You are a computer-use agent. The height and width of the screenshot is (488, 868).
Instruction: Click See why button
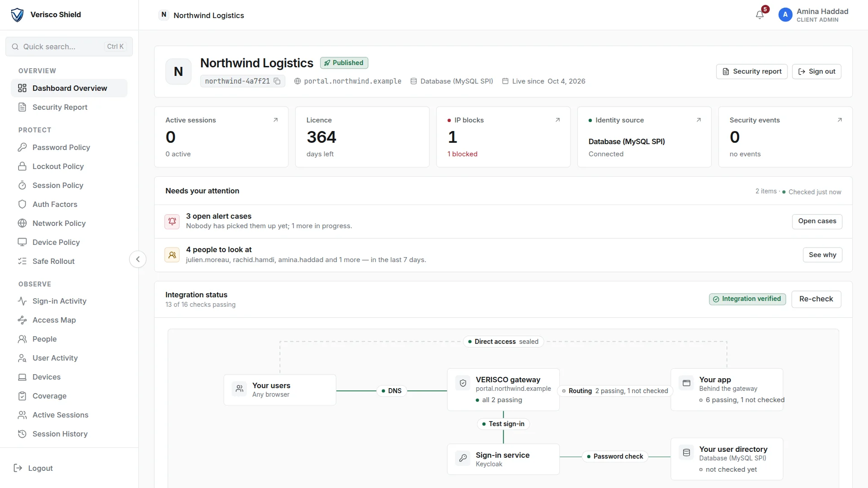tap(822, 255)
